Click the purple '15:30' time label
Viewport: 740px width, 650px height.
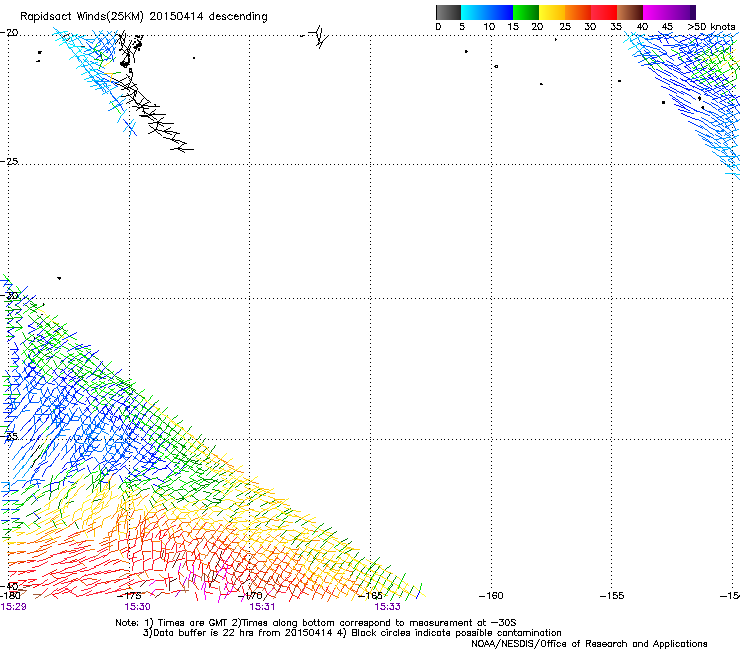(x=137, y=607)
